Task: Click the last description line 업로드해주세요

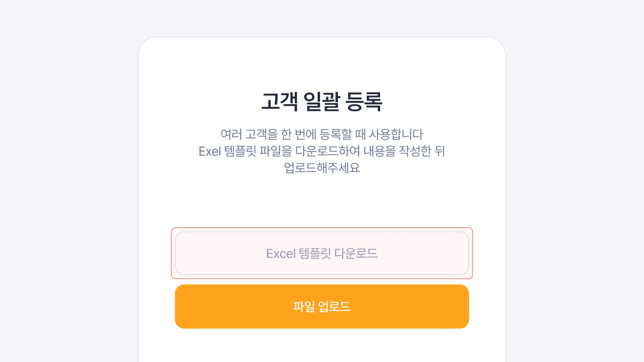Action: pyautogui.click(x=322, y=168)
